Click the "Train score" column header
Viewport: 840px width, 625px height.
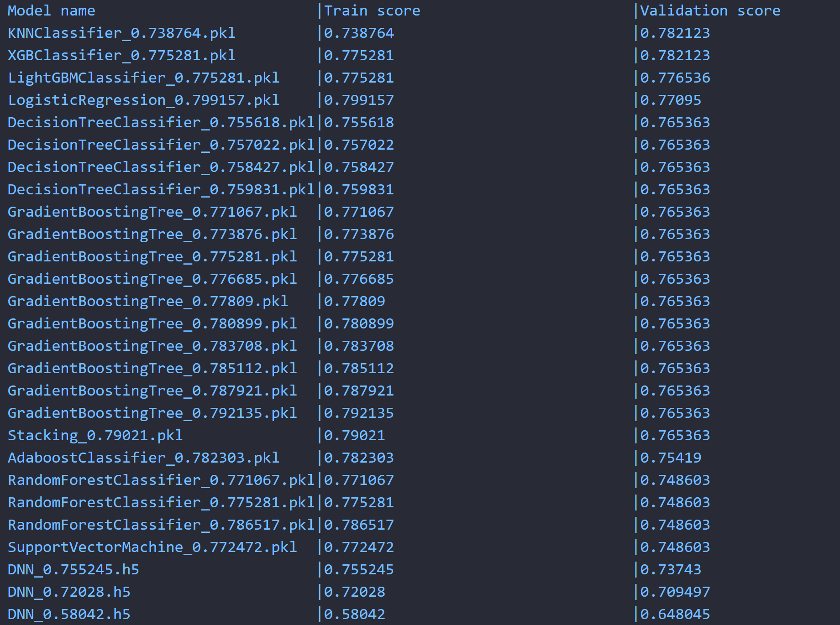tap(372, 11)
